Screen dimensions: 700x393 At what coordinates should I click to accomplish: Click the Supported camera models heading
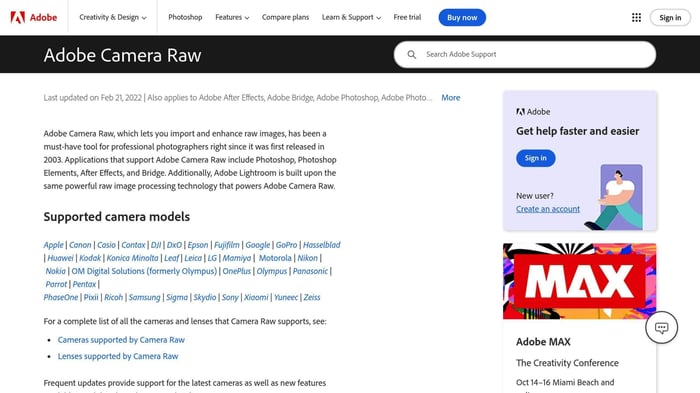tap(117, 217)
